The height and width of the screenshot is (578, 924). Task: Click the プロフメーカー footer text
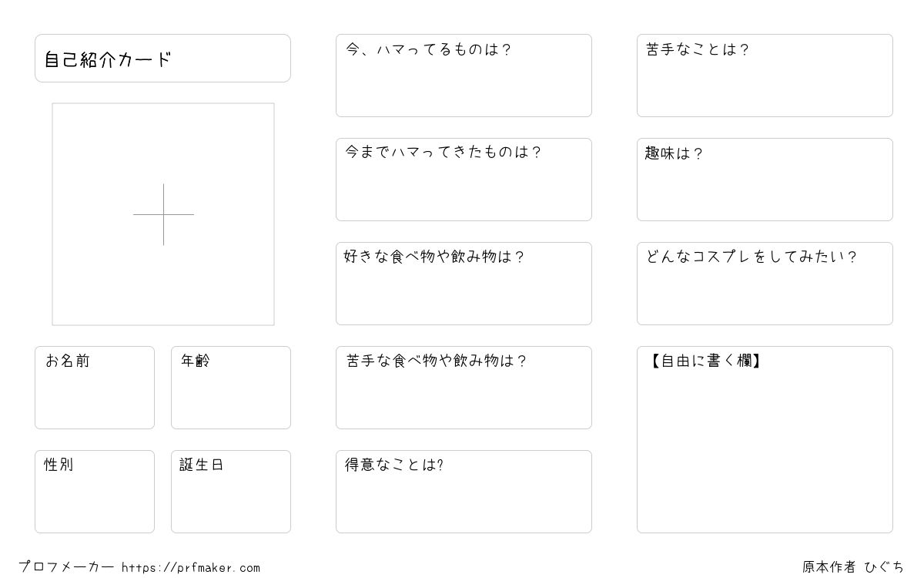(67, 567)
